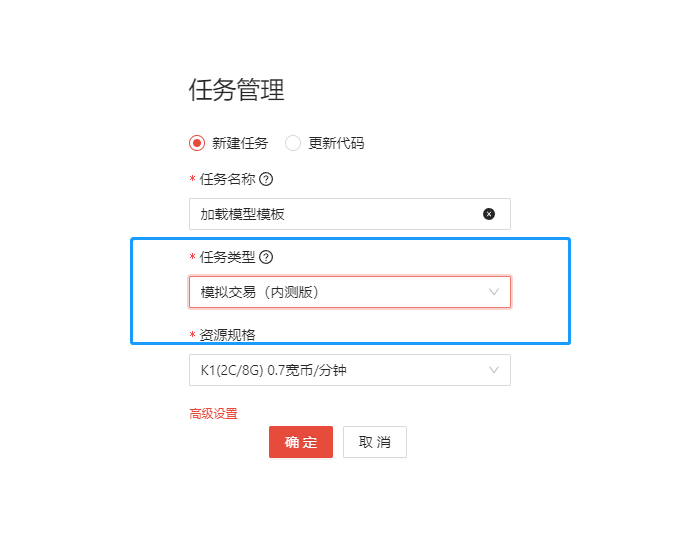Viewport: 681px width, 549px height.
Task: Expand the 高级设置 advanced settings
Action: tap(213, 413)
